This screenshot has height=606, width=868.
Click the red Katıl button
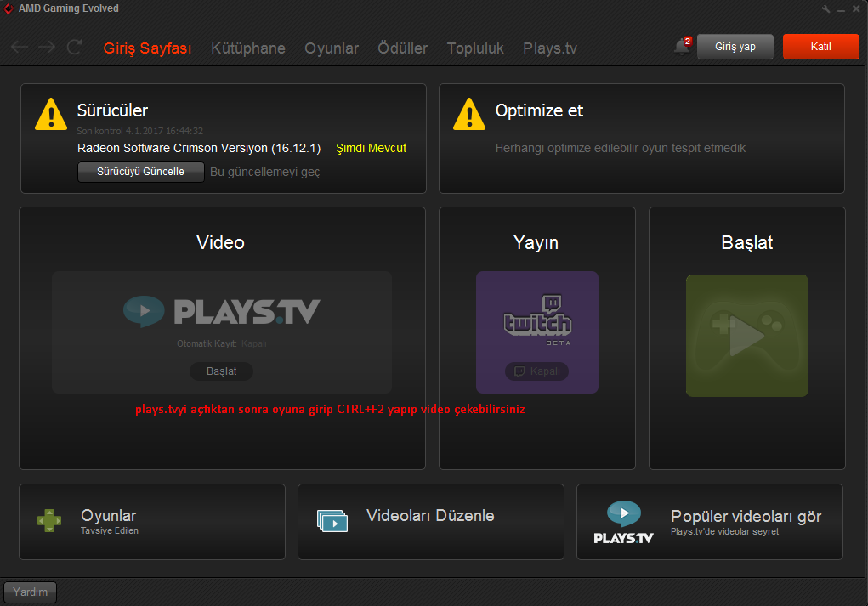click(821, 47)
